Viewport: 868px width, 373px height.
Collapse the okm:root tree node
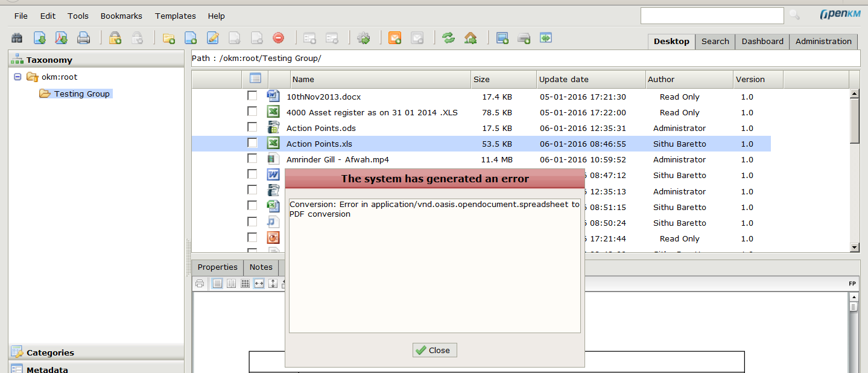tap(17, 77)
